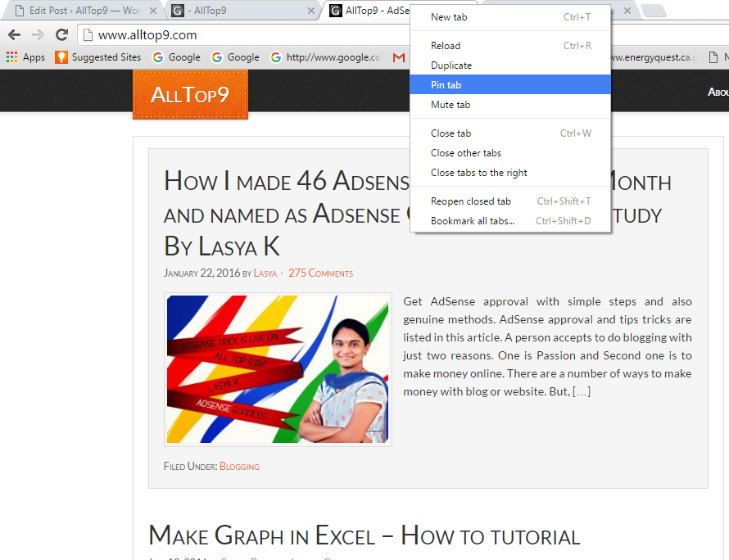The width and height of the screenshot is (729, 560).
Task: Choose Reopen closed tab
Action: [x=510, y=201]
